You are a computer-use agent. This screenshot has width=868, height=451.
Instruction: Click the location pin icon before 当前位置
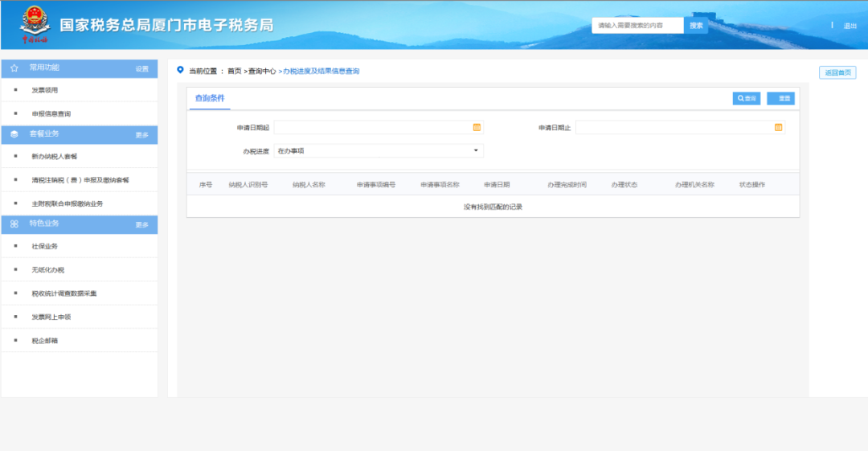(x=180, y=70)
